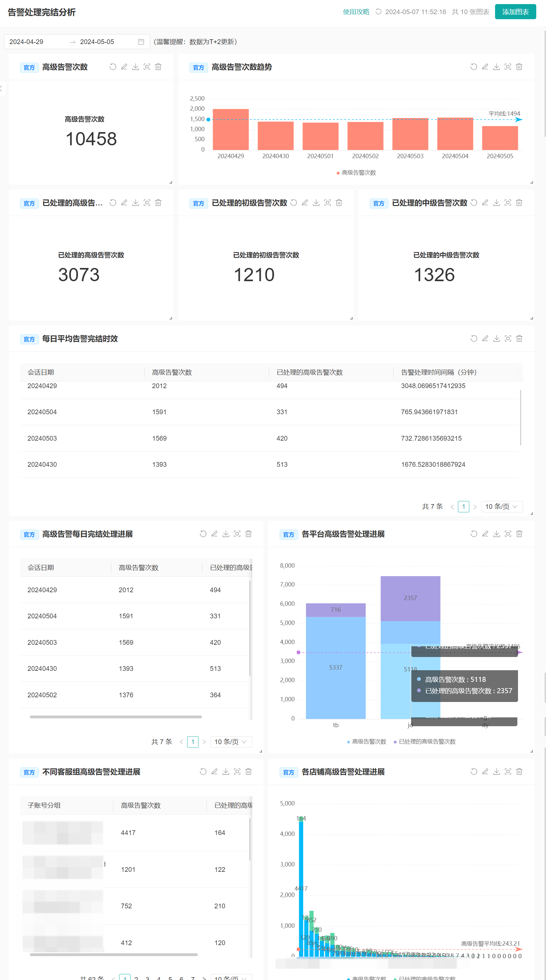Download the 已处理的中级告警次数 card

(497, 203)
